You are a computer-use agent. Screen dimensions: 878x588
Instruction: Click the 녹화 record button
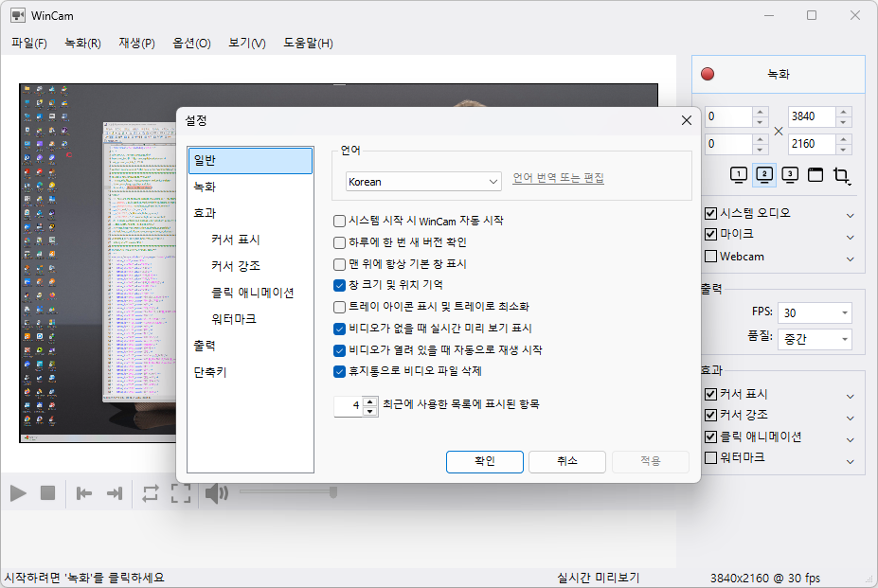[x=779, y=74]
